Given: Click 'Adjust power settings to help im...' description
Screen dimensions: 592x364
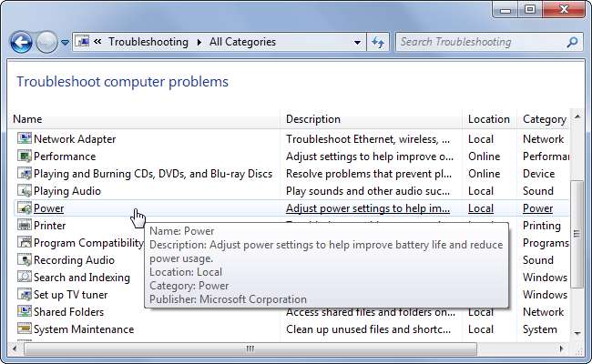Looking at the screenshot, I should [x=368, y=208].
